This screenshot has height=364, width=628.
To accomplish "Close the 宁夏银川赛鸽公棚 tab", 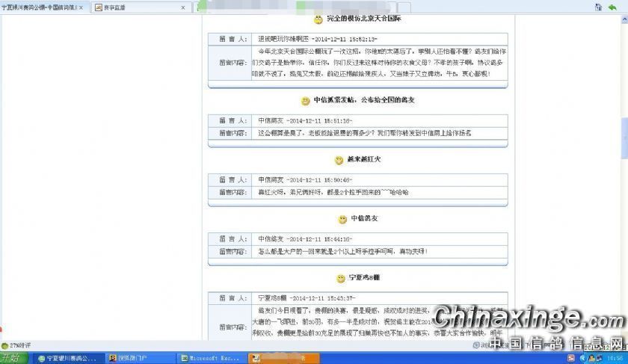I will coord(82,7).
